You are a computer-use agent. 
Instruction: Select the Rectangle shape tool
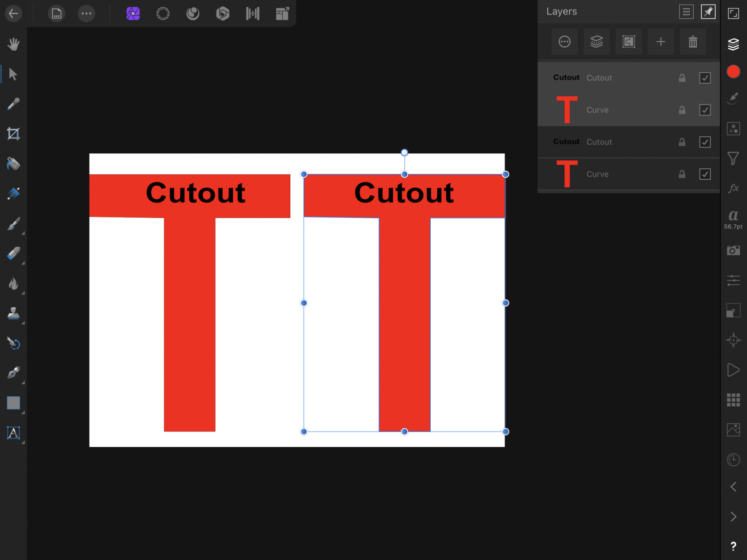[13, 403]
